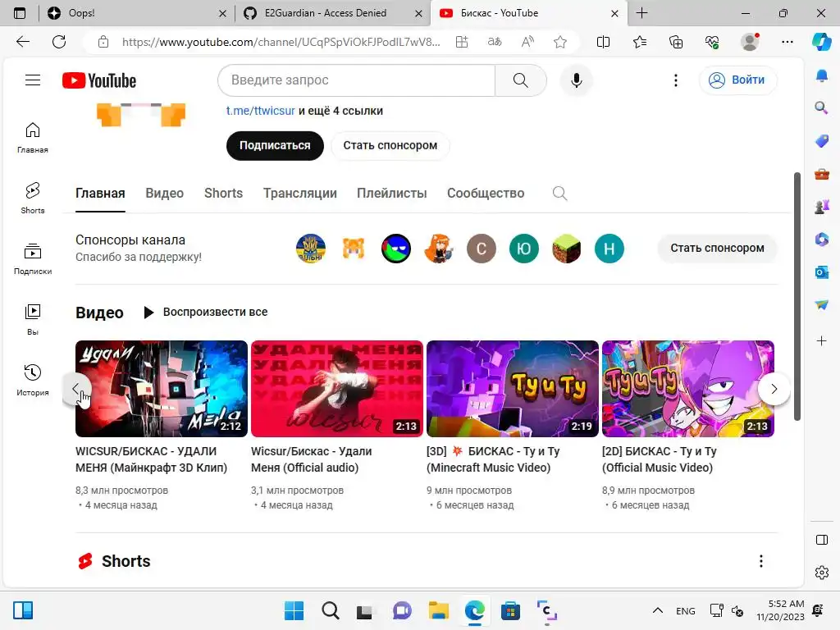
Task: Select the Видео channel tab
Action: 164,193
